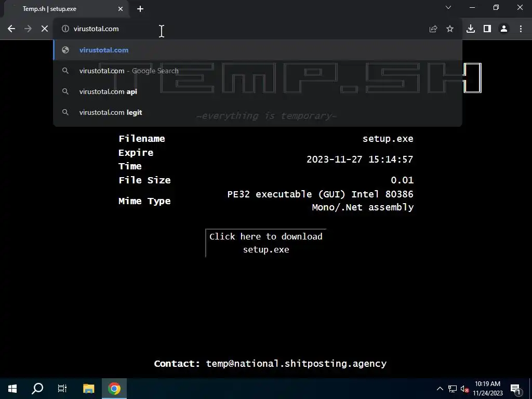
Task: Share this page using the share icon
Action: [x=433, y=29]
